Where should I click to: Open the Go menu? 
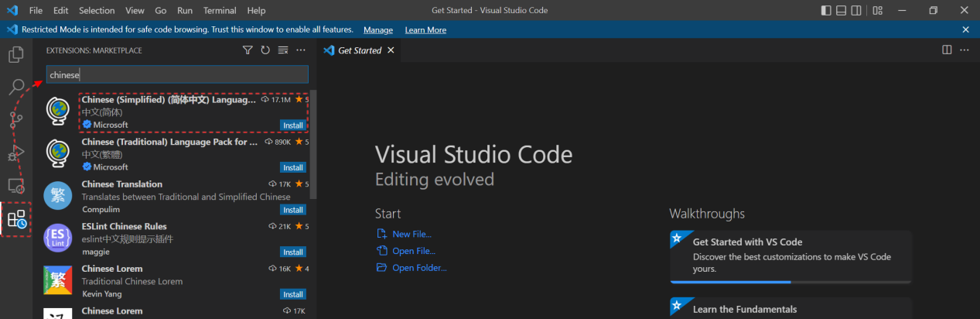point(161,11)
